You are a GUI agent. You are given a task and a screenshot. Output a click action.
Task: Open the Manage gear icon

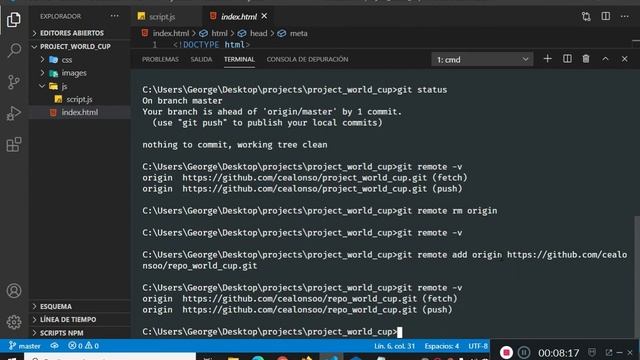tap(14, 322)
